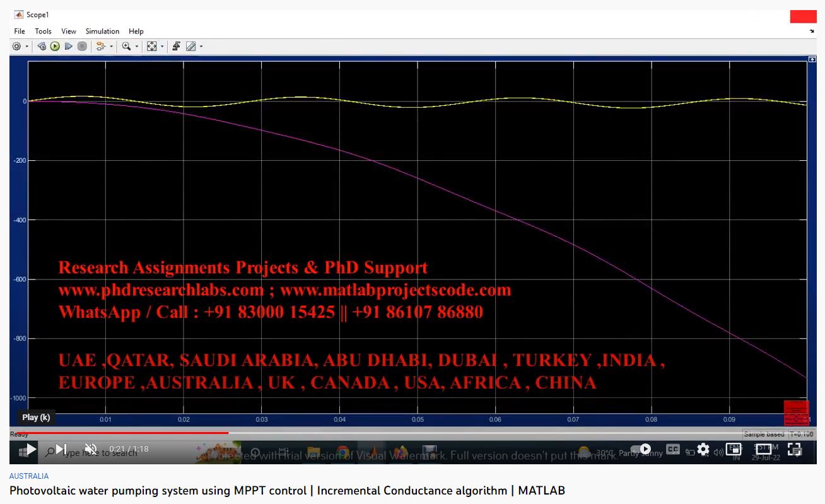Viewport: 825px width, 504px height.
Task: Click the Step Forward icon in toolbar
Action: pyautogui.click(x=68, y=47)
